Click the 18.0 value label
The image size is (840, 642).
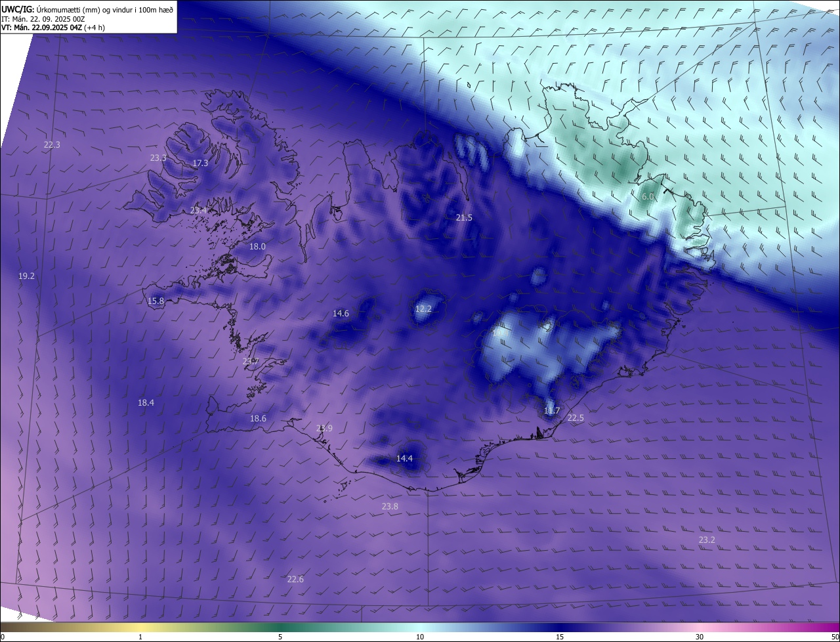(257, 246)
